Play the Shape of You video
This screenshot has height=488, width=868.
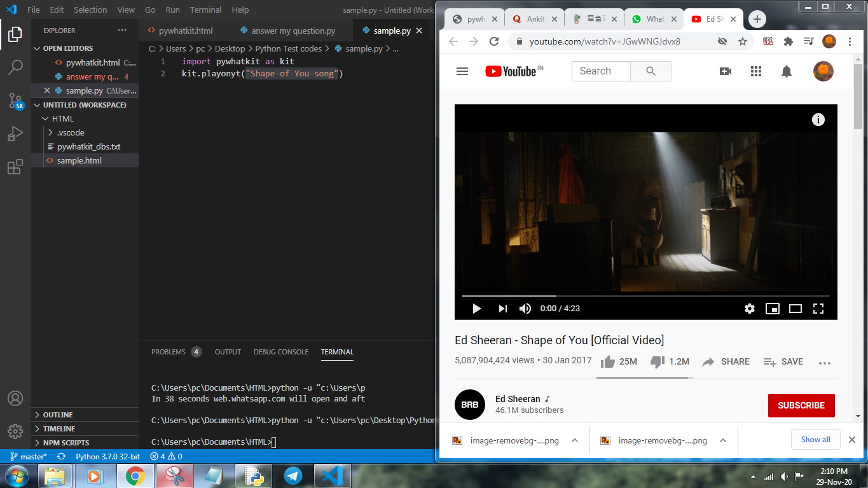(476, 309)
